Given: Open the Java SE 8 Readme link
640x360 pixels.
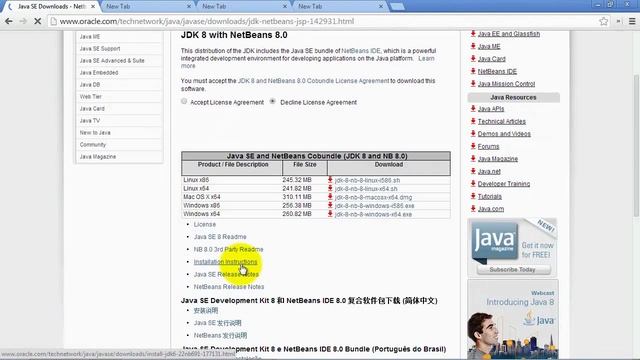Looking at the screenshot, I should (220, 237).
